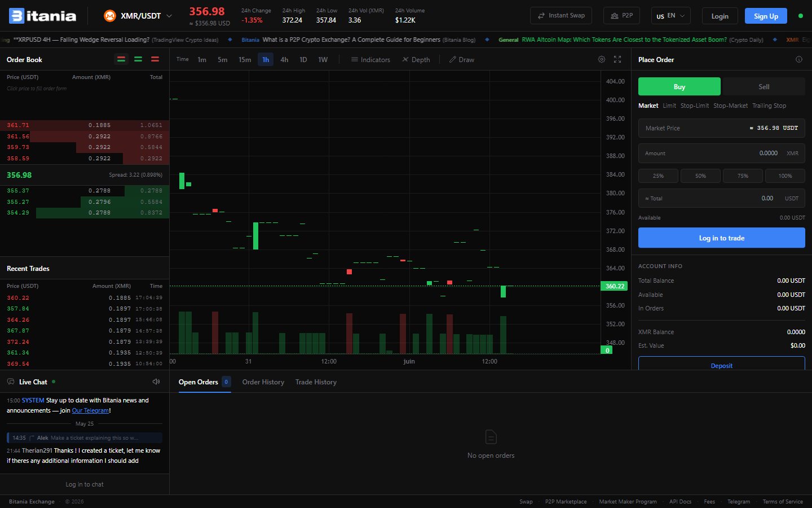The width and height of the screenshot is (812, 508).
Task: Click the Sign Up button
Action: click(766, 16)
